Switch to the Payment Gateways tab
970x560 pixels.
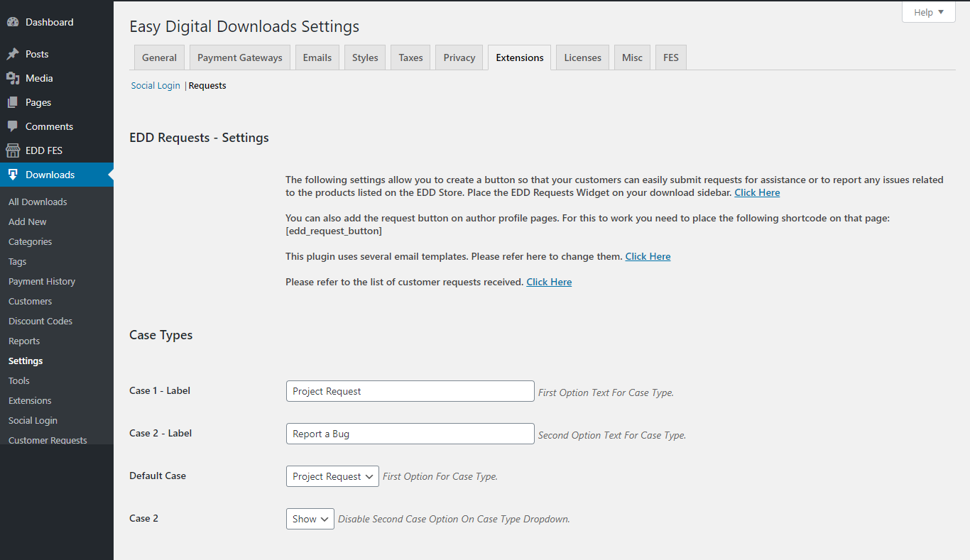point(239,57)
